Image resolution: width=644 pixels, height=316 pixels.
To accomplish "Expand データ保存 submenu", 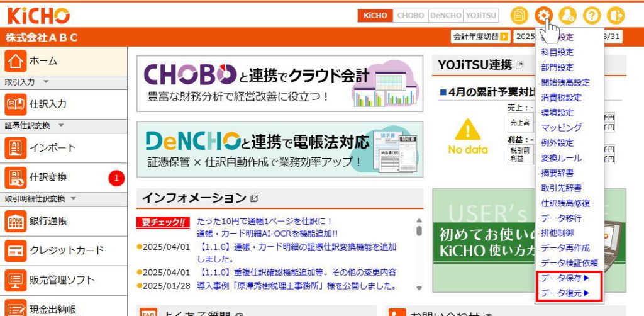I will click(565, 278).
